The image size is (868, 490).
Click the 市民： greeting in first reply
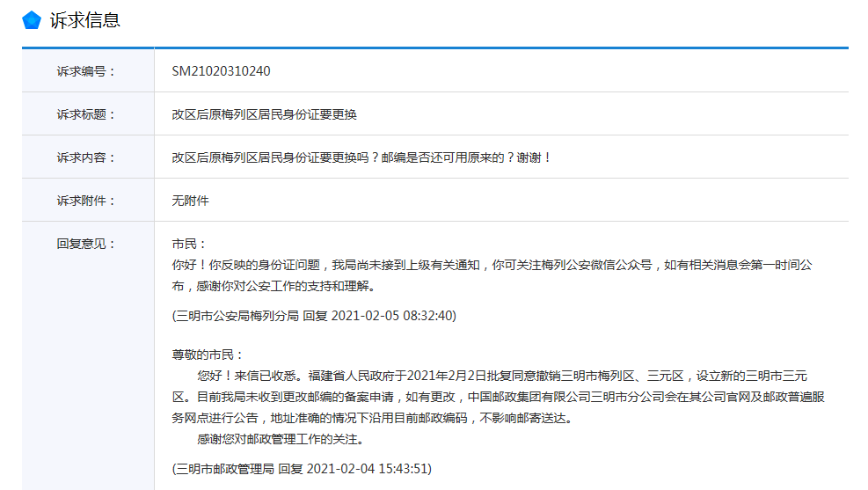[x=189, y=245]
